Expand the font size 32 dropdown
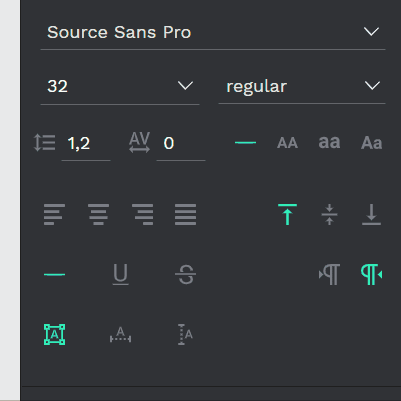 pyautogui.click(x=120, y=86)
